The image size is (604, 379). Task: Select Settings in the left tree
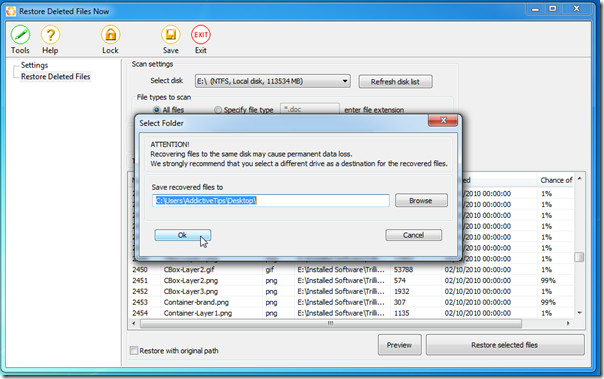pyautogui.click(x=34, y=65)
